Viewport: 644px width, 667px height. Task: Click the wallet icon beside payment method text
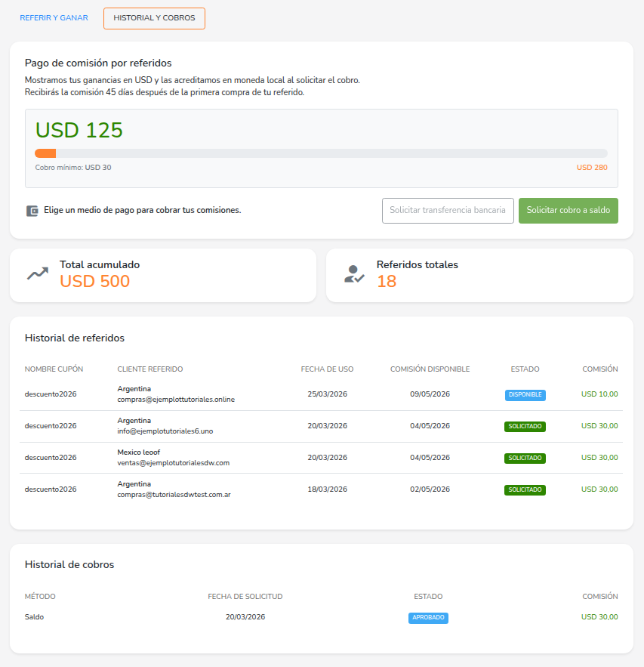(x=32, y=211)
